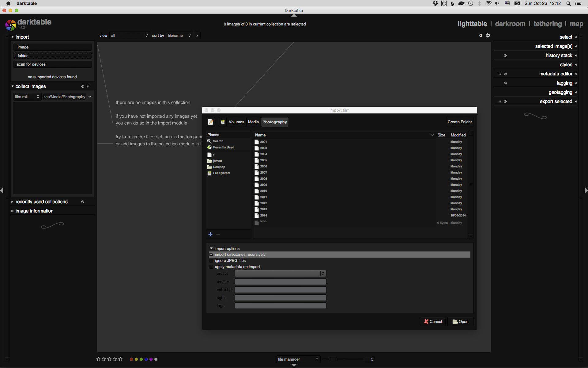Expand geotagging module
Screen dimensions: 588x368
[576, 92]
